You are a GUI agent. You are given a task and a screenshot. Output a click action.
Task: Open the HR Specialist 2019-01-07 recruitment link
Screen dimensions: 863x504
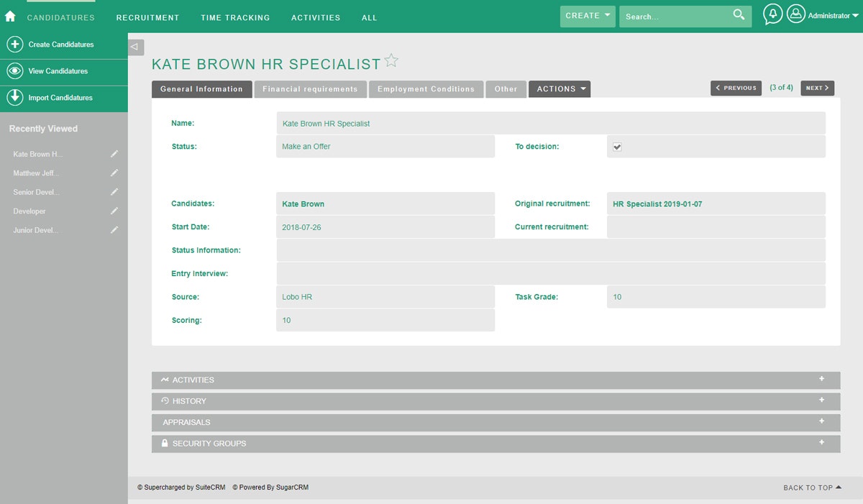[x=657, y=204]
